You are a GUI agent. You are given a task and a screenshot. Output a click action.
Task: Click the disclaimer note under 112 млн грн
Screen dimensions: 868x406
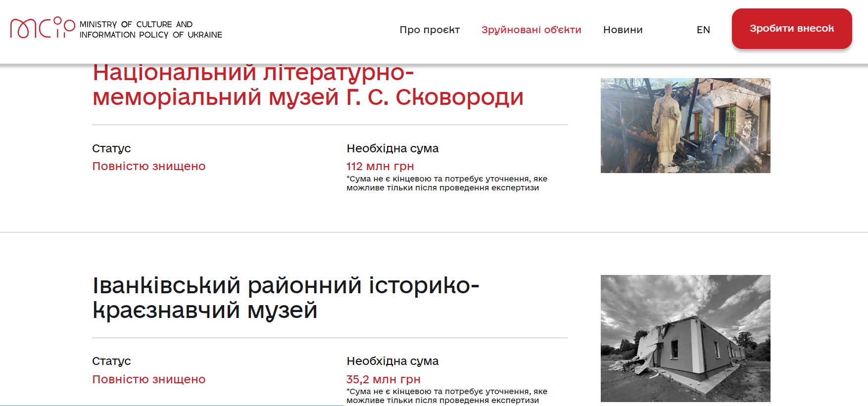(x=446, y=183)
